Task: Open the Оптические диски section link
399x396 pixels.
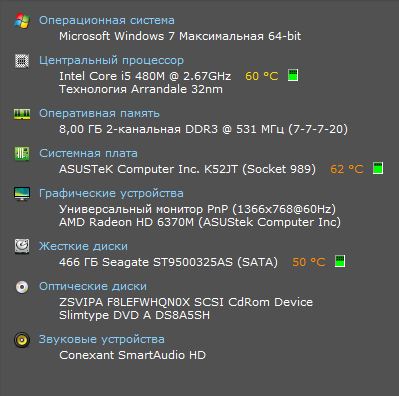Action: tap(93, 286)
